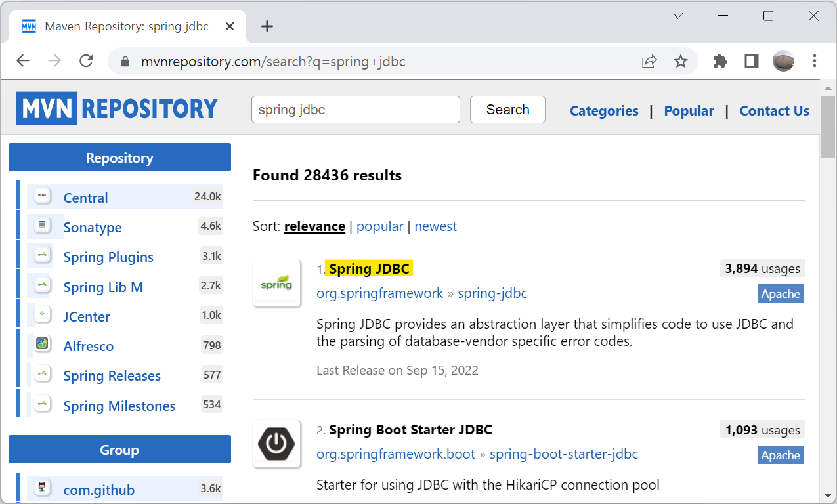This screenshot has height=504, width=837.
Task: Click the site security lock icon
Action: point(126,62)
